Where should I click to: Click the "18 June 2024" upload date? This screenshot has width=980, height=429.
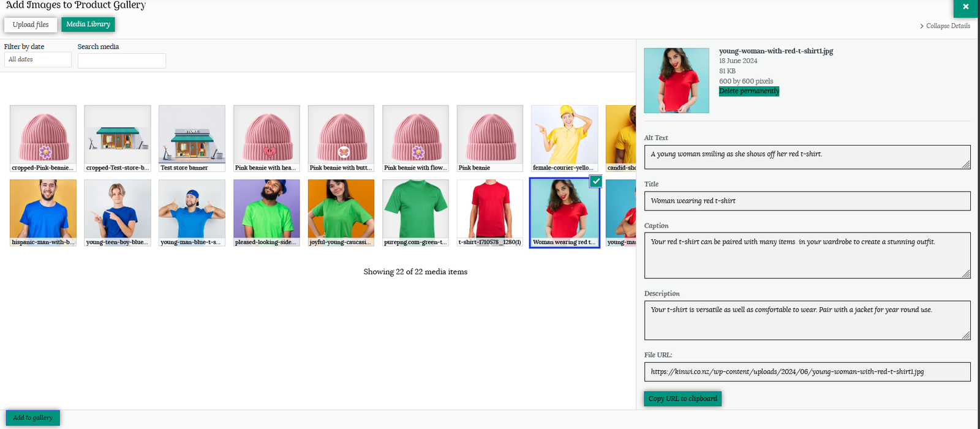(x=738, y=61)
